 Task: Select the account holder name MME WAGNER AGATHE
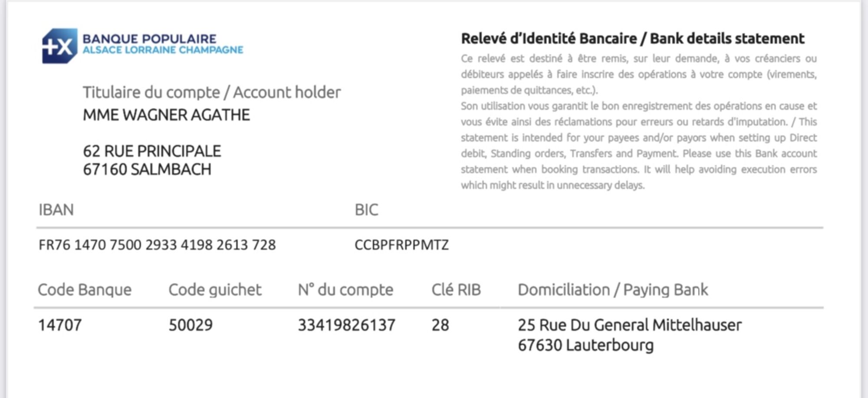(x=166, y=115)
